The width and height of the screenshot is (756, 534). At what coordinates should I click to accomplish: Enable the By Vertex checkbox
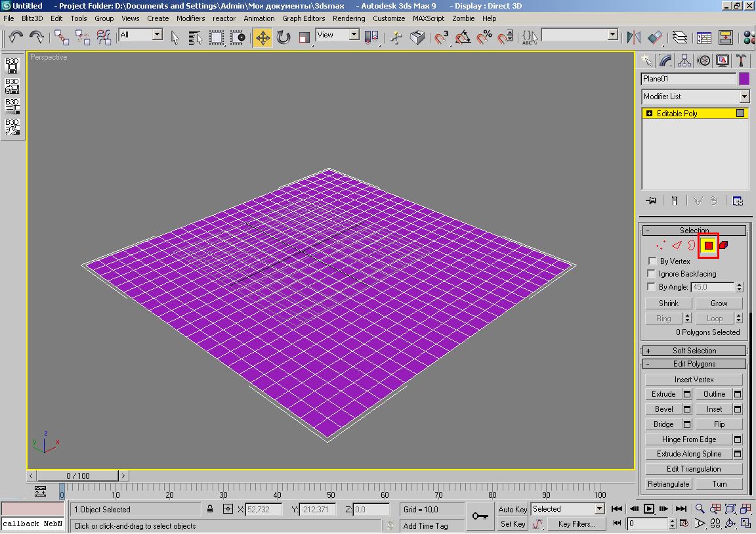(652, 261)
